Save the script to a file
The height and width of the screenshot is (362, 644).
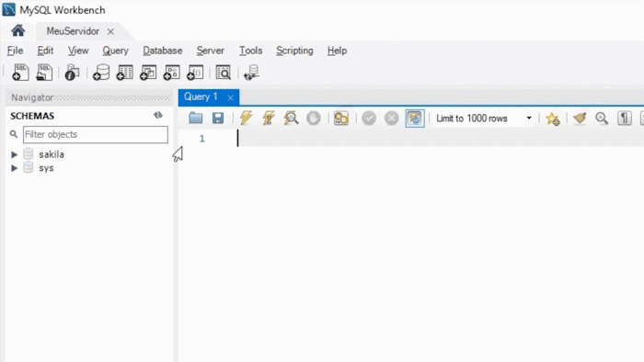tap(218, 119)
